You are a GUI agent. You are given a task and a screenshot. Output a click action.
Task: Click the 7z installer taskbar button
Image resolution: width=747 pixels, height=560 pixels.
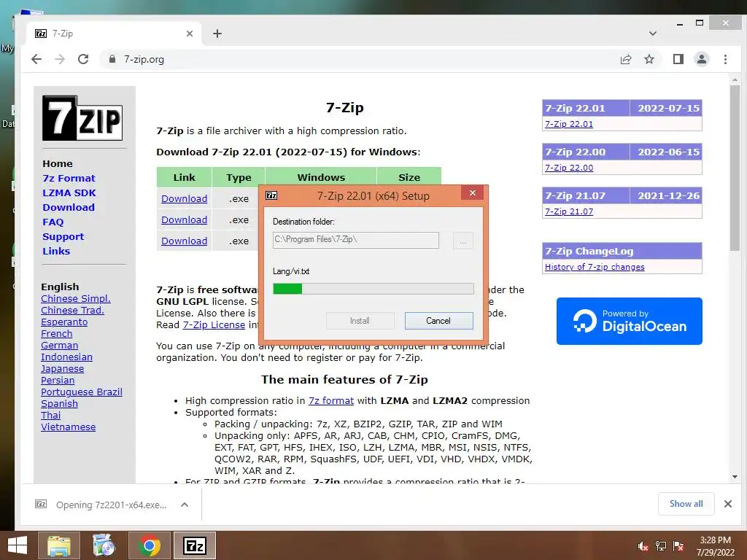[195, 545]
